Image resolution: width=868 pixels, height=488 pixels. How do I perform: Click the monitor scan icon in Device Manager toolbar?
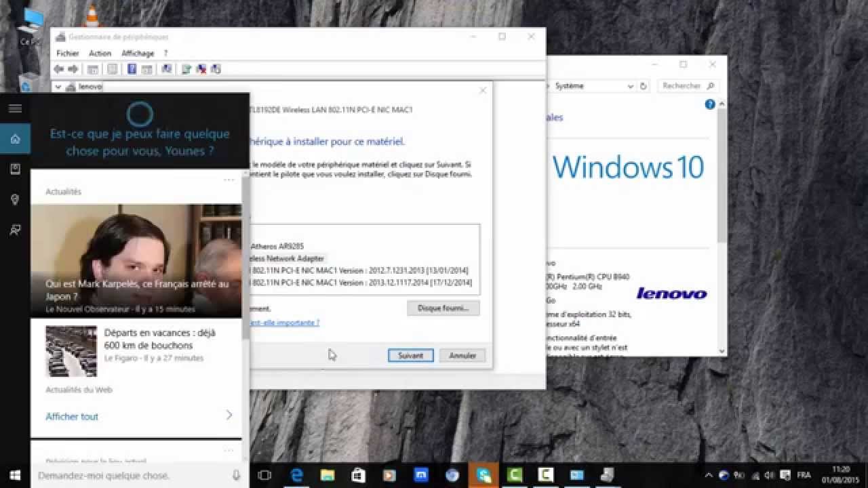click(167, 69)
